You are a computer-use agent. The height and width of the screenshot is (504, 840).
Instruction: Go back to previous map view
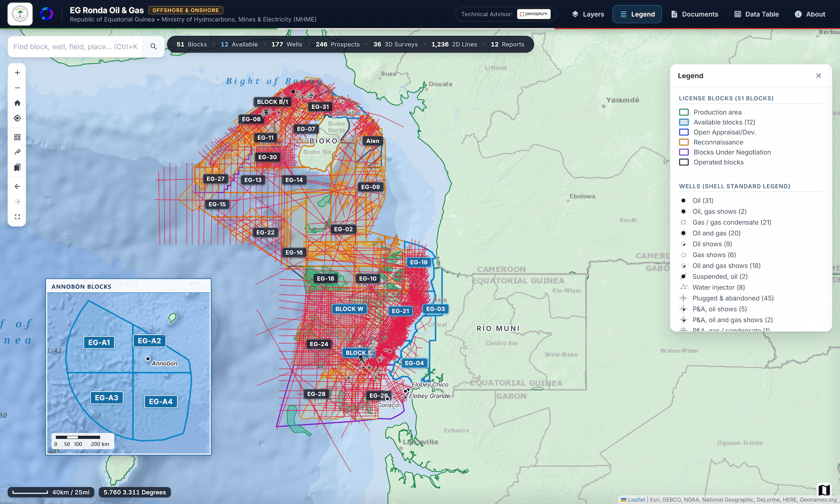(17, 187)
